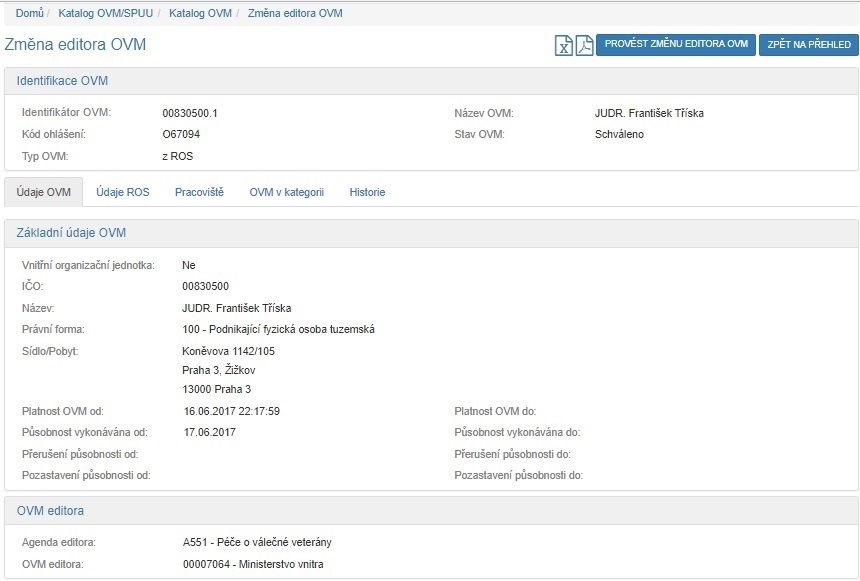
Task: Click the Změna editora OVM breadcrumb item
Action: click(295, 13)
